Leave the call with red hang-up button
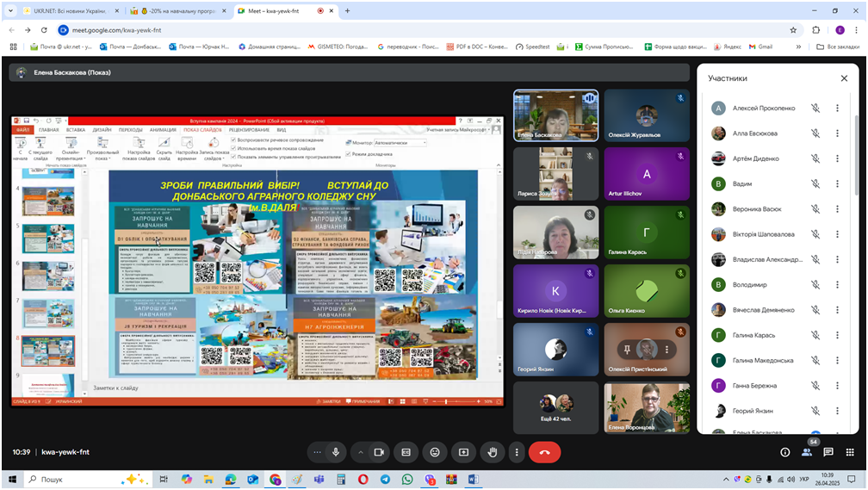868x490 pixels. tap(545, 452)
